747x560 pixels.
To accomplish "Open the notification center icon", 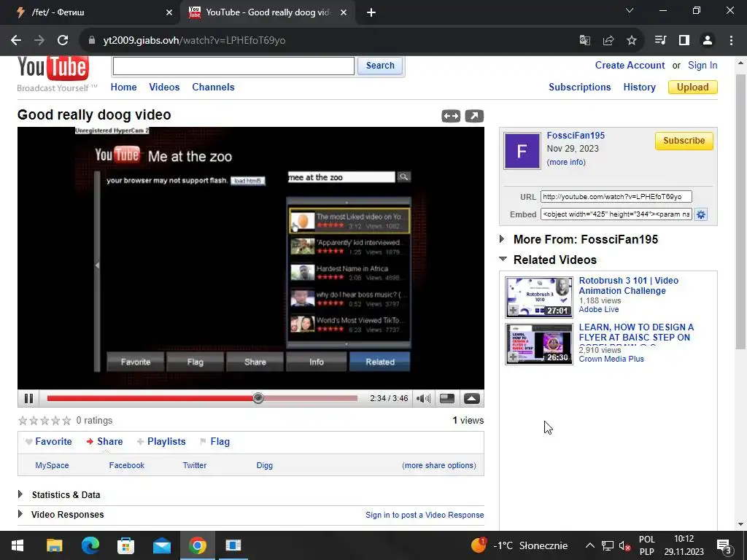I will point(724,545).
